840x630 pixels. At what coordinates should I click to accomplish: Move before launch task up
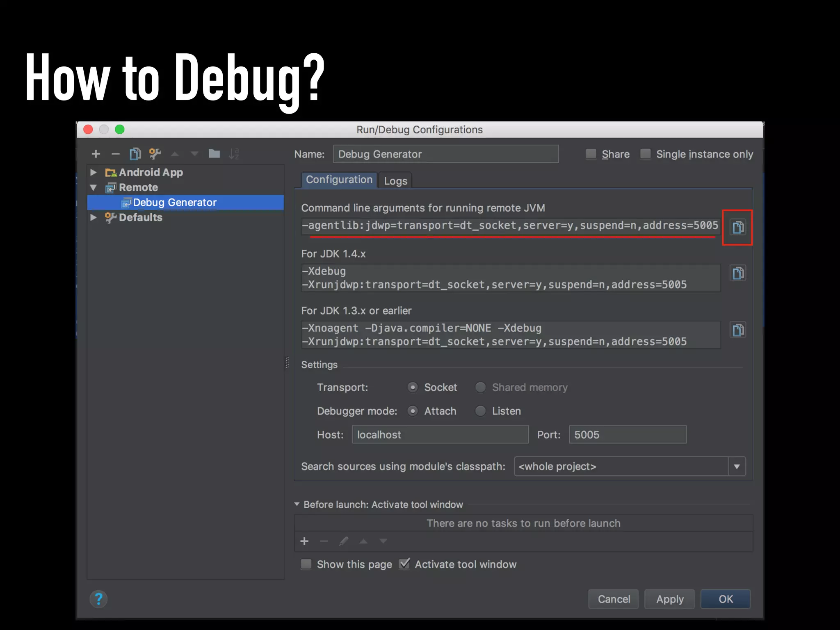[x=363, y=541]
